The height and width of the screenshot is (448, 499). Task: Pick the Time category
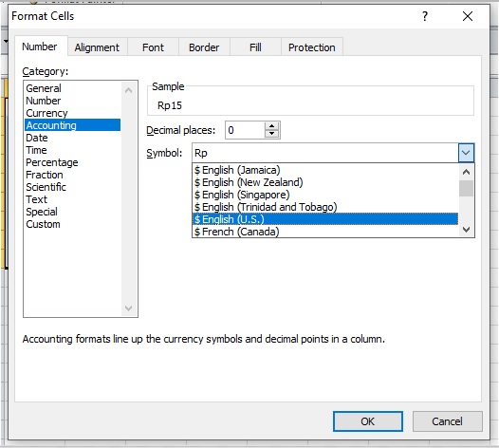(x=72, y=150)
